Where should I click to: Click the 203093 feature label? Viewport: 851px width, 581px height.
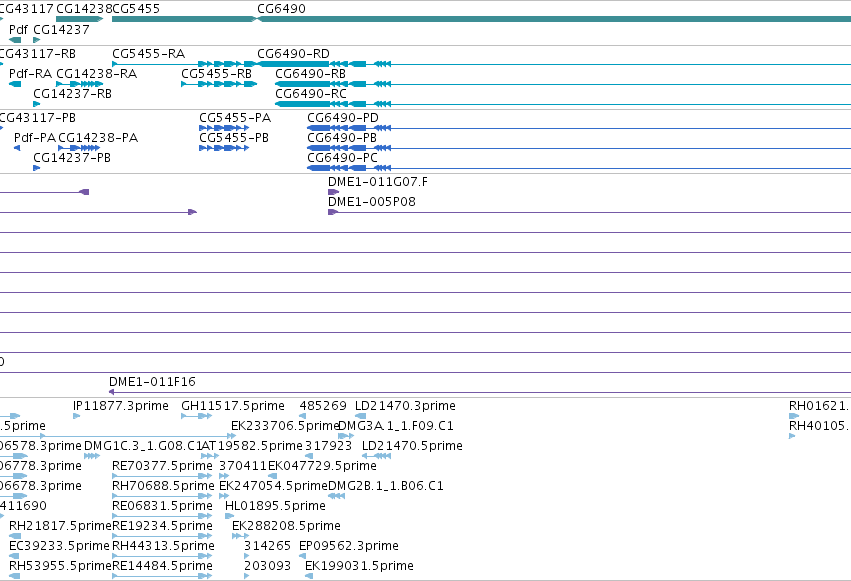tap(268, 566)
